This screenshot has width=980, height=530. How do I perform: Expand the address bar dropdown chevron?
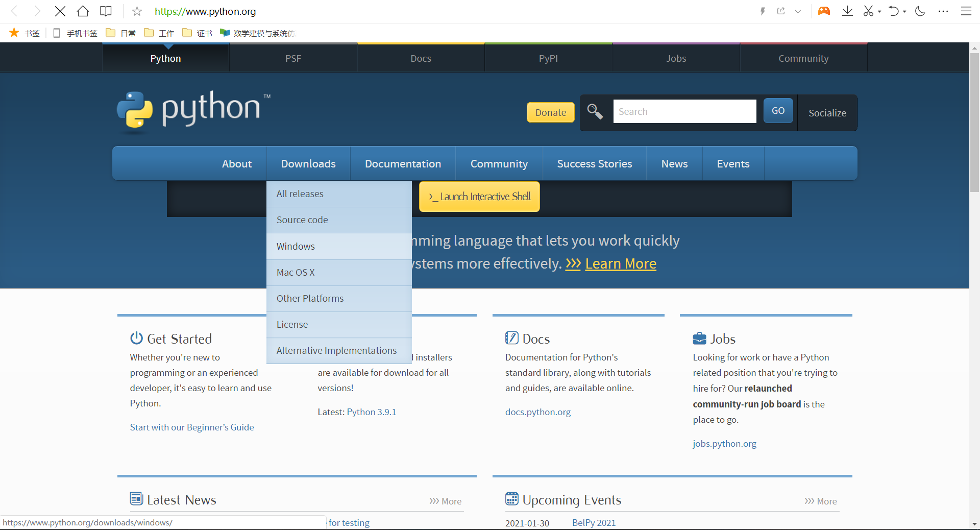(x=798, y=11)
